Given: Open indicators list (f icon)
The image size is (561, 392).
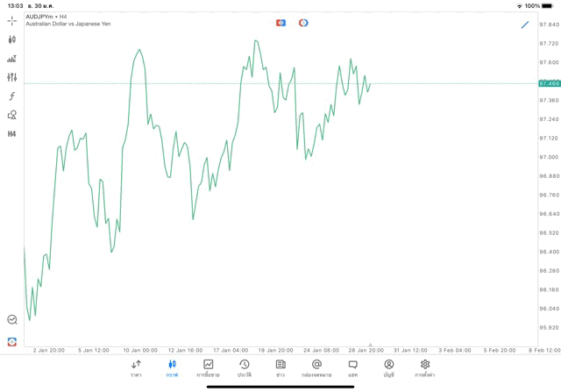Looking at the screenshot, I should point(12,96).
